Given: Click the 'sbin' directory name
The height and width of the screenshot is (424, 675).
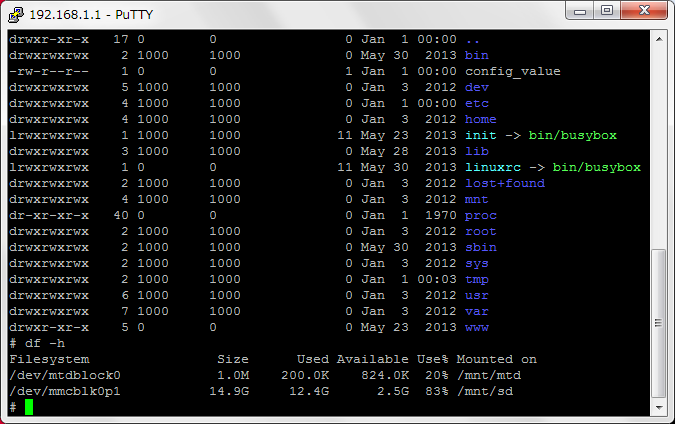Looking at the screenshot, I should (x=481, y=247).
